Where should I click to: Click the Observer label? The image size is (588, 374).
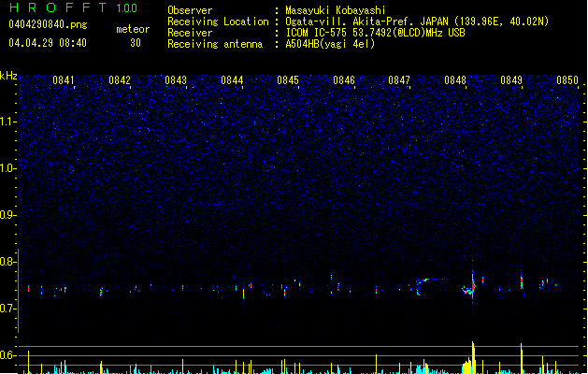click(x=190, y=10)
